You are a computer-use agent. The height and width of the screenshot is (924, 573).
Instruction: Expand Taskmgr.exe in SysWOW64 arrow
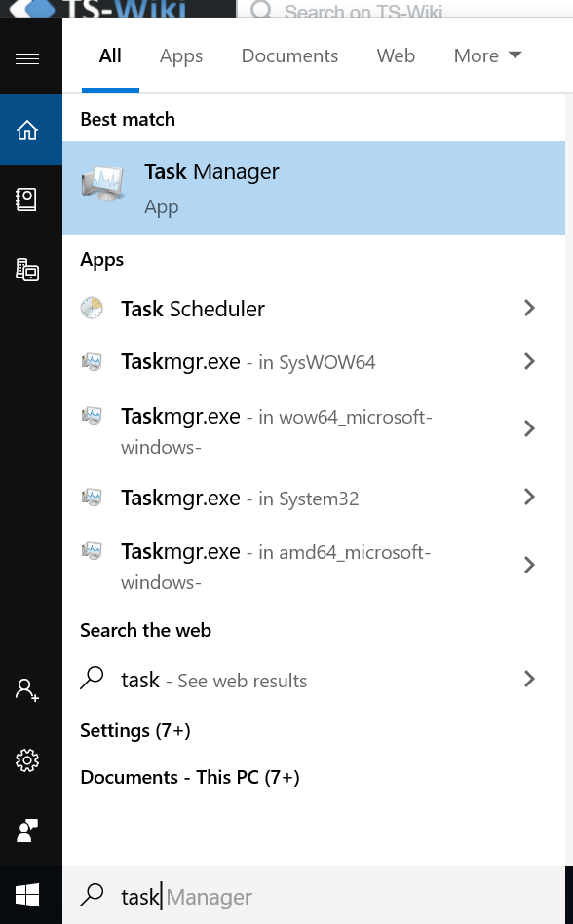point(529,361)
